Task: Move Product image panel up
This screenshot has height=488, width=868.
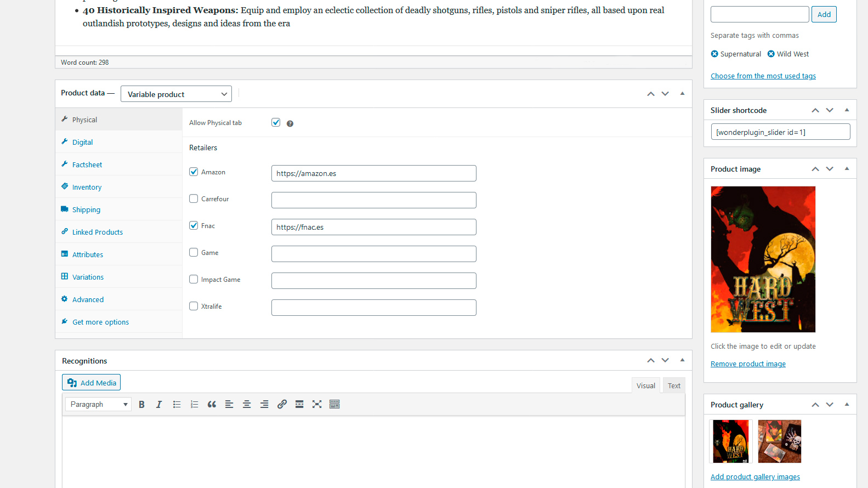Action: tap(815, 169)
